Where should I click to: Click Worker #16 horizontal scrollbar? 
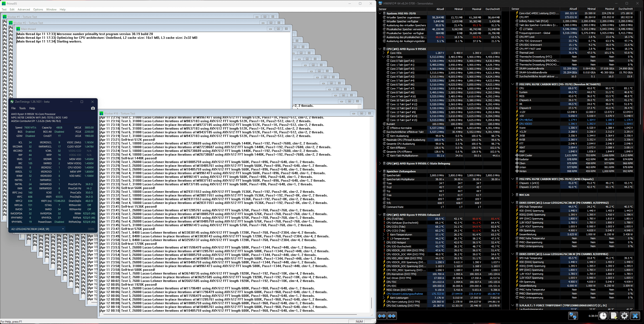point(230,314)
